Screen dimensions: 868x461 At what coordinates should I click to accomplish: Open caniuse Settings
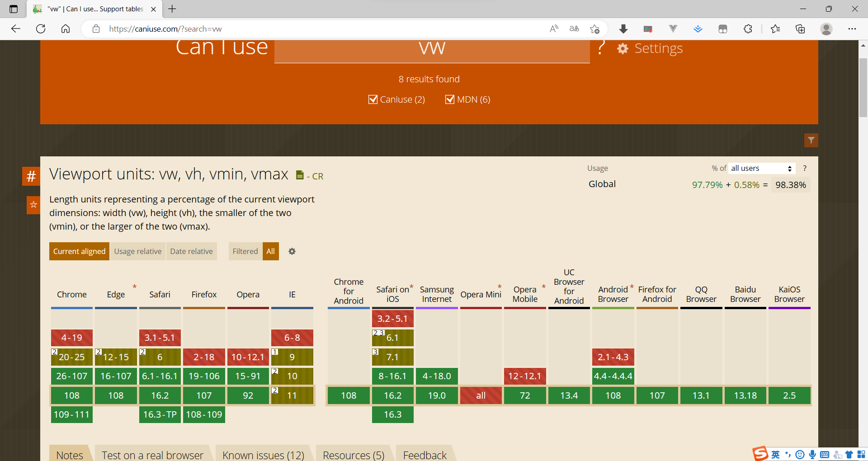[650, 48]
